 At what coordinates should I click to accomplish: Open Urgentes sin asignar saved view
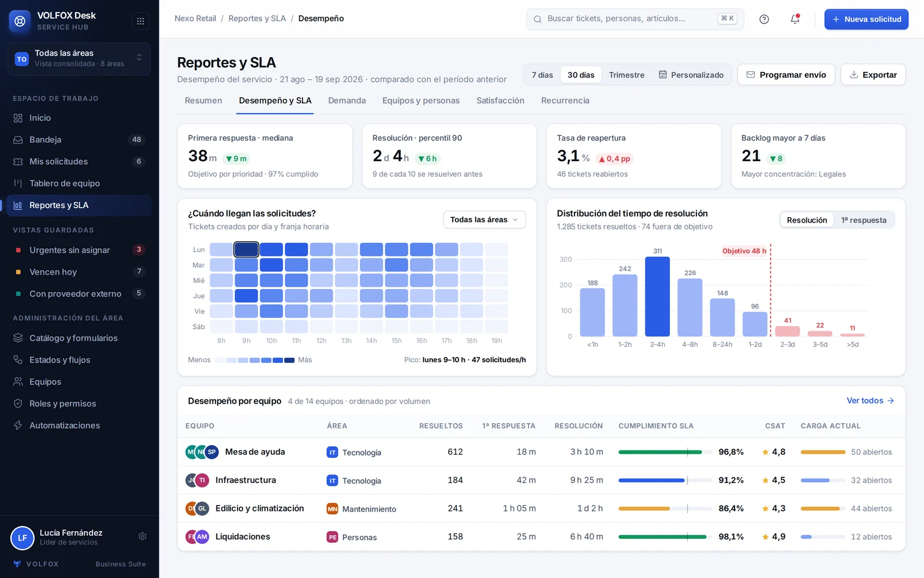[79, 250]
